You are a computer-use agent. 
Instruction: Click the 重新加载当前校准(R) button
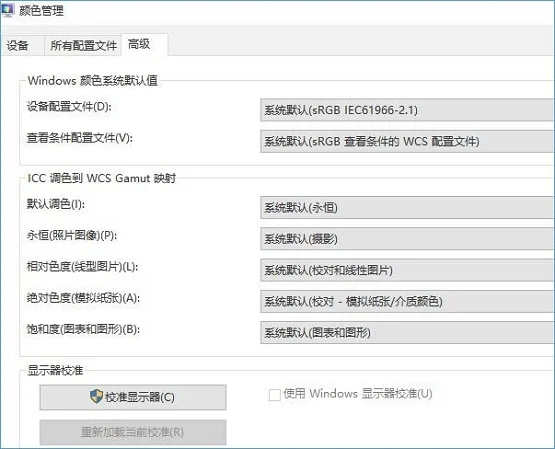point(133,432)
